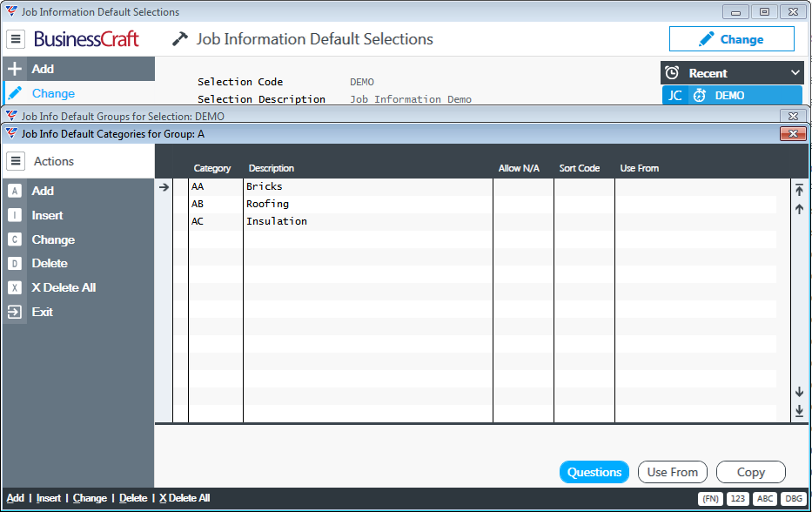Click the Use From column header
The height and width of the screenshot is (512, 812).
[640, 168]
